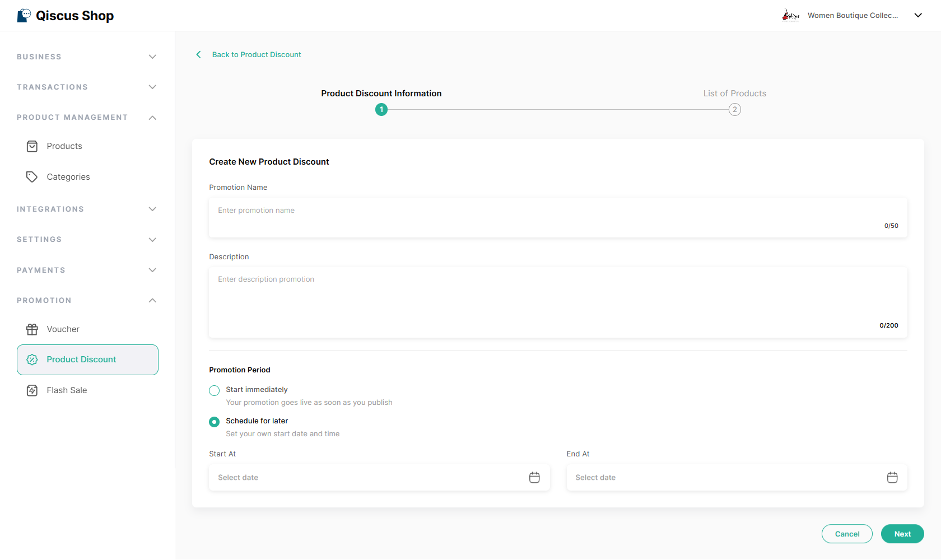The image size is (941, 560).
Task: Expand the Transactions sidebar section
Action: (87, 87)
